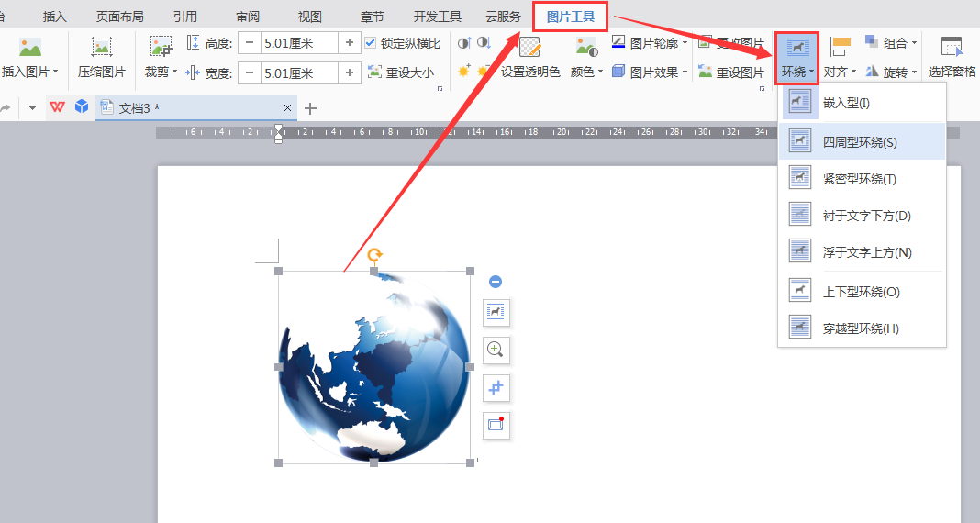980x523 pixels.
Task: Select 浮于文字上方(N) wrap option
Action: coord(867,252)
